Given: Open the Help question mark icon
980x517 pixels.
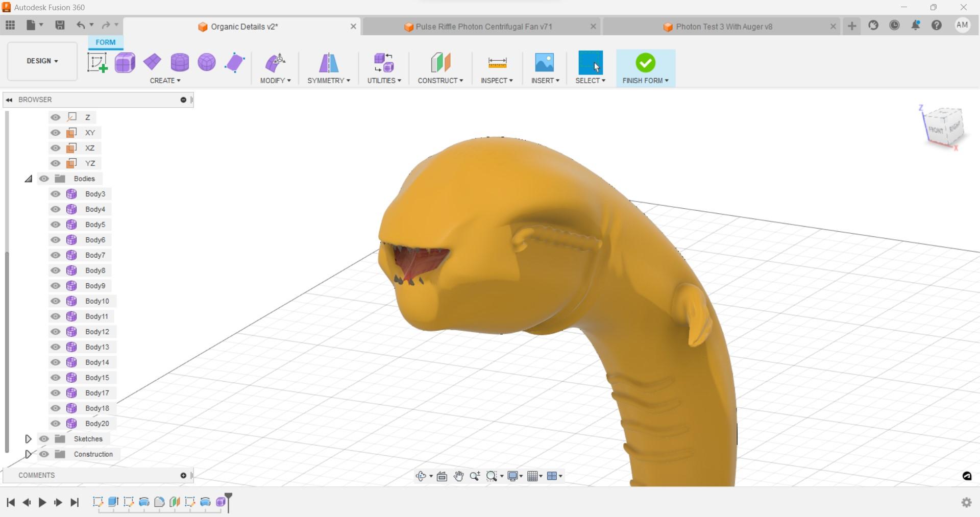Looking at the screenshot, I should 937,25.
